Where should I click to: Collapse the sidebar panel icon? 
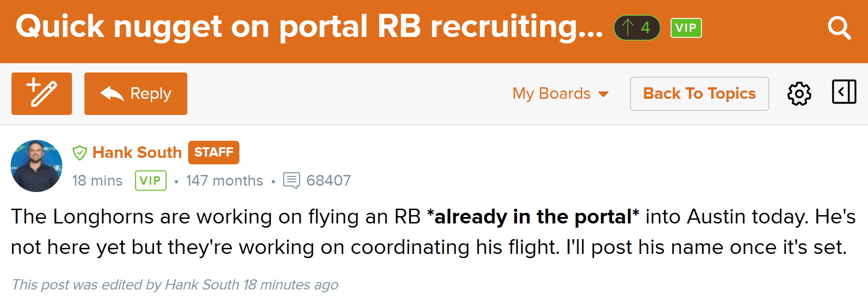(x=844, y=92)
